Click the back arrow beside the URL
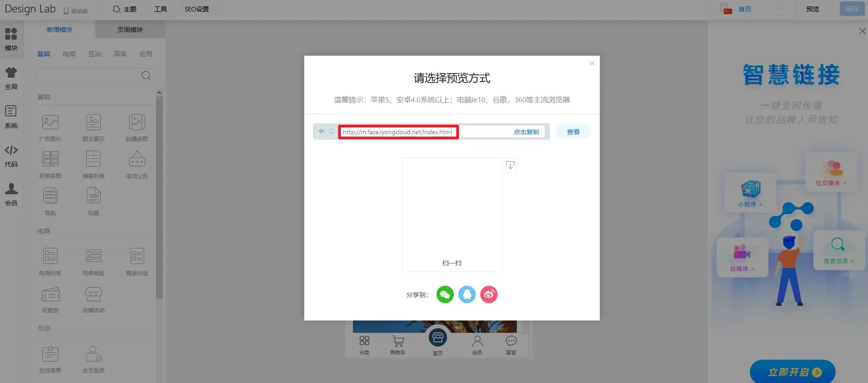The width and height of the screenshot is (868, 383). tap(321, 131)
